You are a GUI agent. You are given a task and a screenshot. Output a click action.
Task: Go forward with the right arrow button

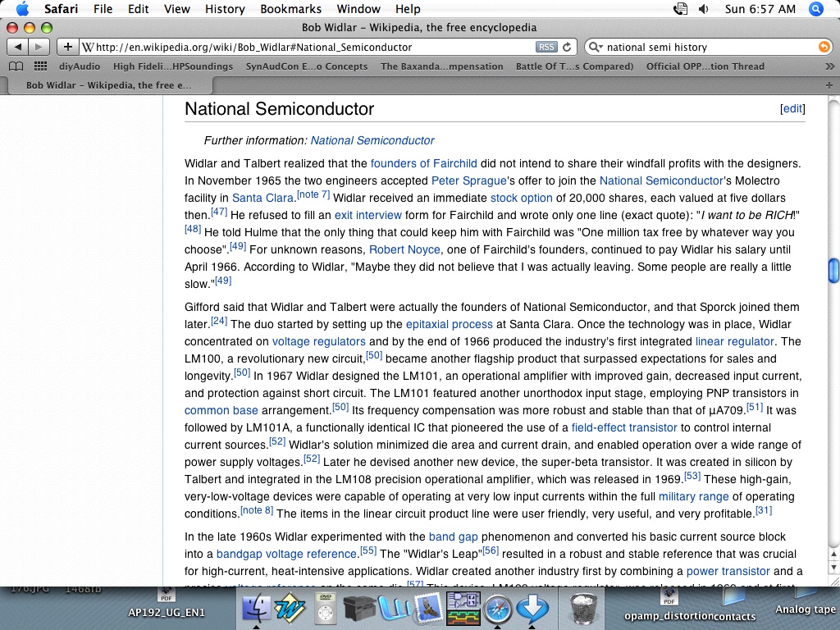click(39, 47)
